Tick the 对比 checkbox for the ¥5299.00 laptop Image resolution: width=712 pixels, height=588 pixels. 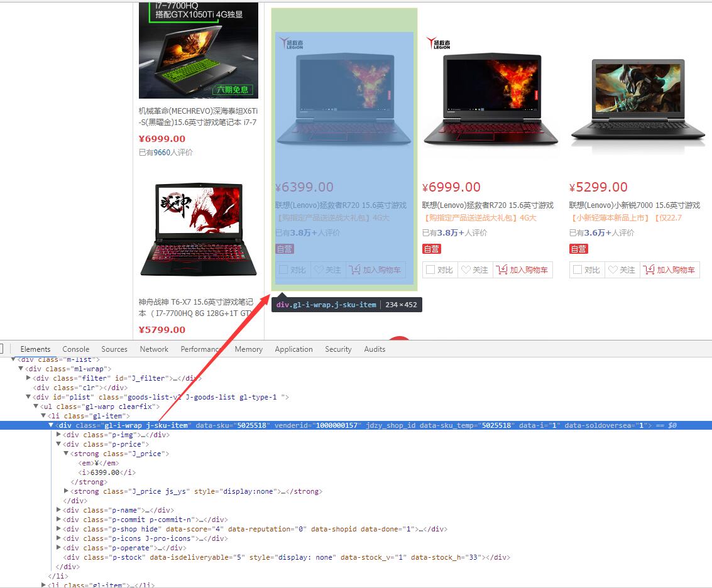(x=578, y=269)
